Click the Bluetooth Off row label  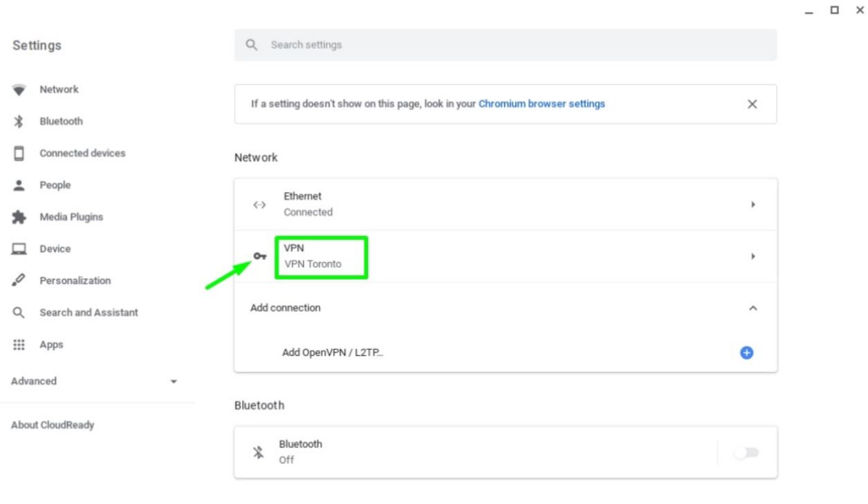pos(301,452)
